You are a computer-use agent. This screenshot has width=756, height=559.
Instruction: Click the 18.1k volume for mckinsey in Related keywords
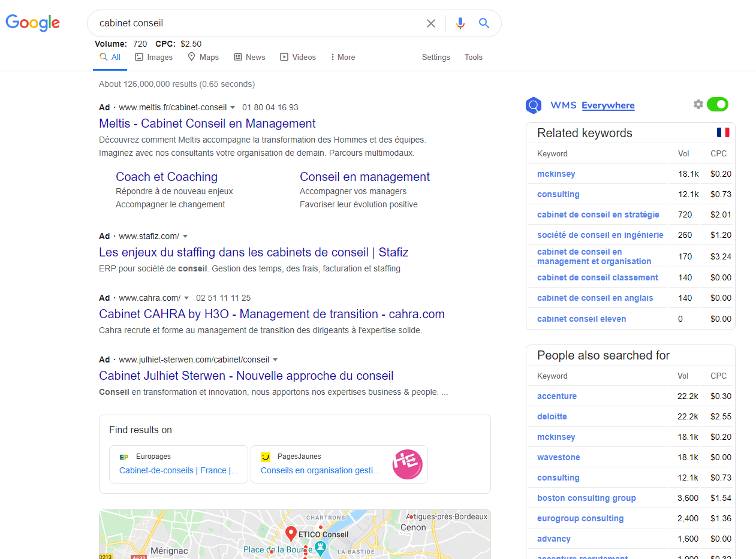pyautogui.click(x=688, y=174)
